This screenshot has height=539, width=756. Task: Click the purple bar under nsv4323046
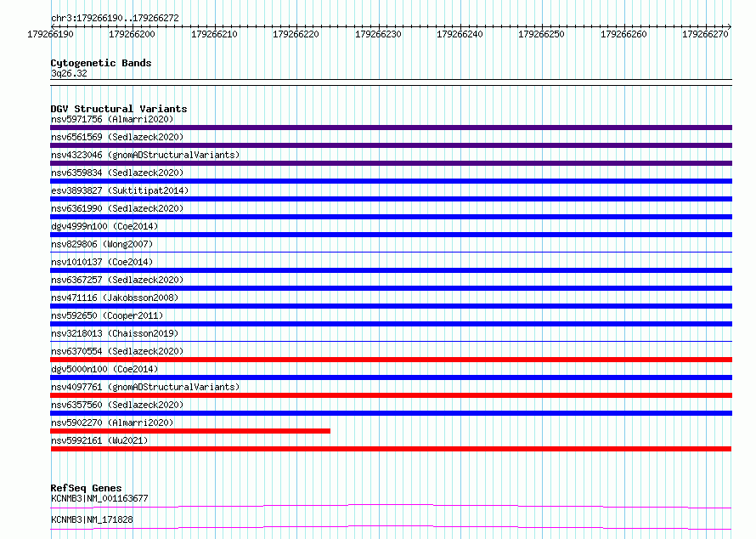click(391, 163)
